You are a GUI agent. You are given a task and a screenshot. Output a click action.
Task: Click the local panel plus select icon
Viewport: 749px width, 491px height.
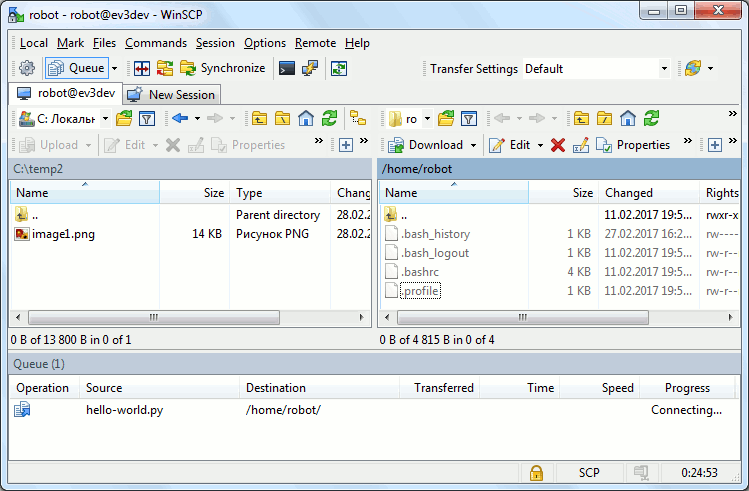tap(345, 145)
